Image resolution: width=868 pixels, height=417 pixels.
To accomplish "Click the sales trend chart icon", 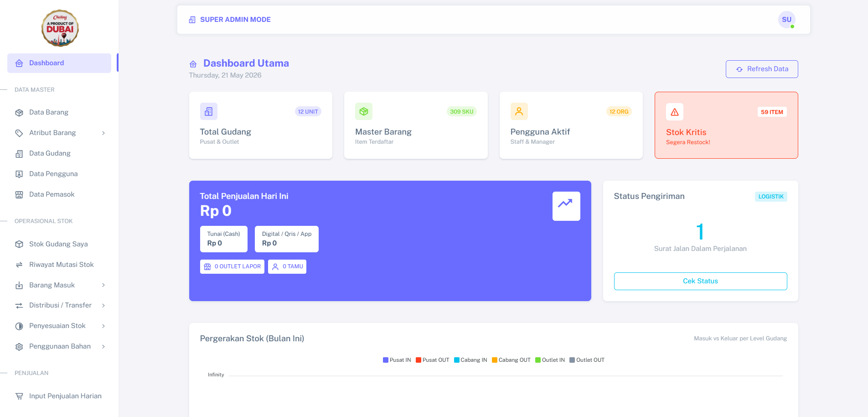I will (x=566, y=206).
